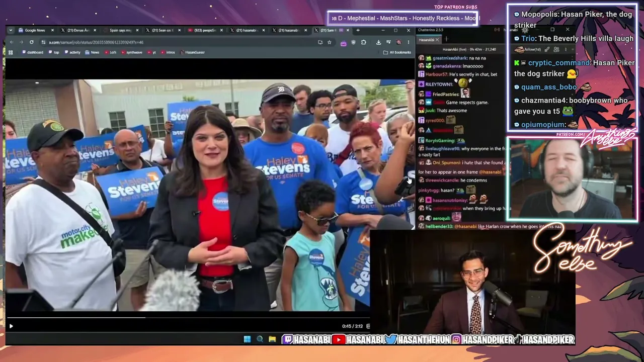Go forward in the browser
The width and height of the screenshot is (644, 362).
pos(21,42)
